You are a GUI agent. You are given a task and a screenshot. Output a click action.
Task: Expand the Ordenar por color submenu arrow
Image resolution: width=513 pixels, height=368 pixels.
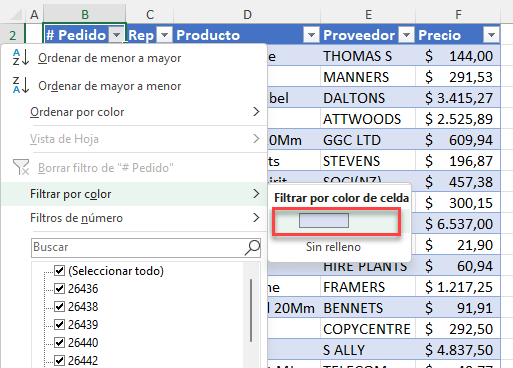pyautogui.click(x=256, y=112)
